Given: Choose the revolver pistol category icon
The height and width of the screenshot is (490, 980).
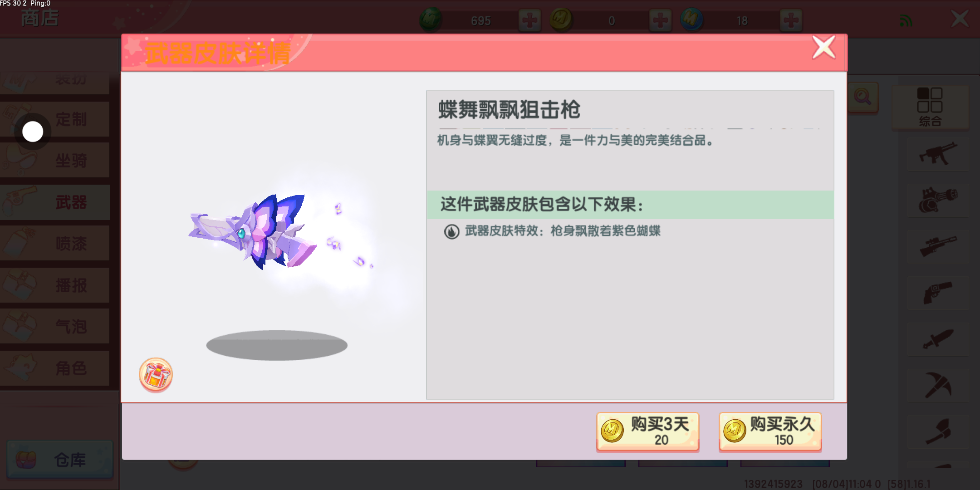Looking at the screenshot, I should 938,293.
